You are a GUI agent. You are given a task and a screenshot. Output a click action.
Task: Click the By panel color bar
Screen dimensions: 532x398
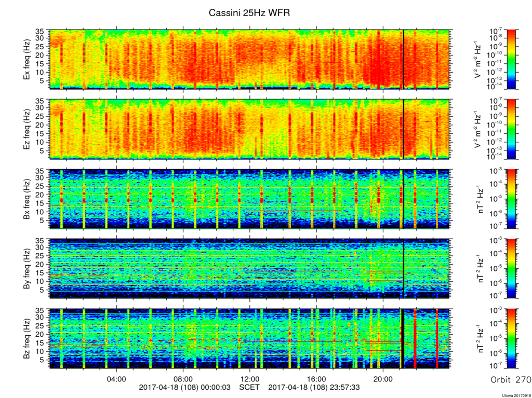511,268
